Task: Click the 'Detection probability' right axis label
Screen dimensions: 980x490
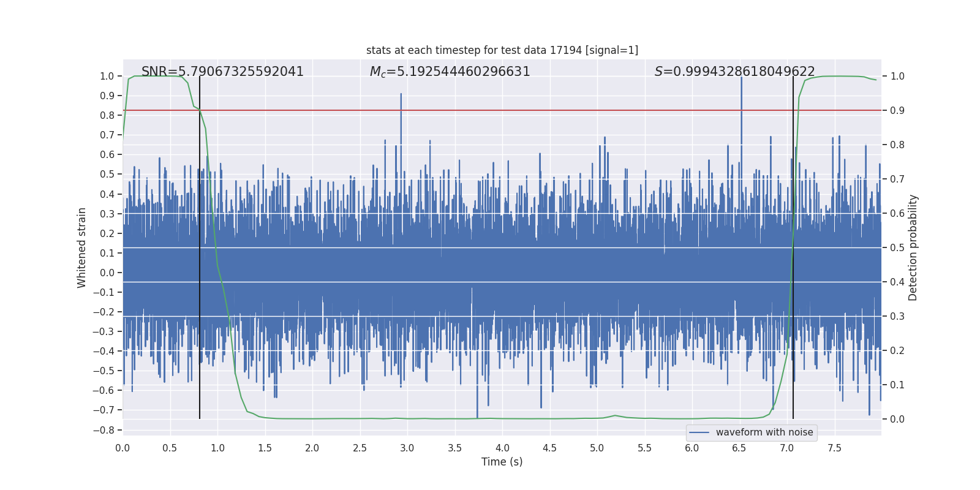Action: point(913,247)
